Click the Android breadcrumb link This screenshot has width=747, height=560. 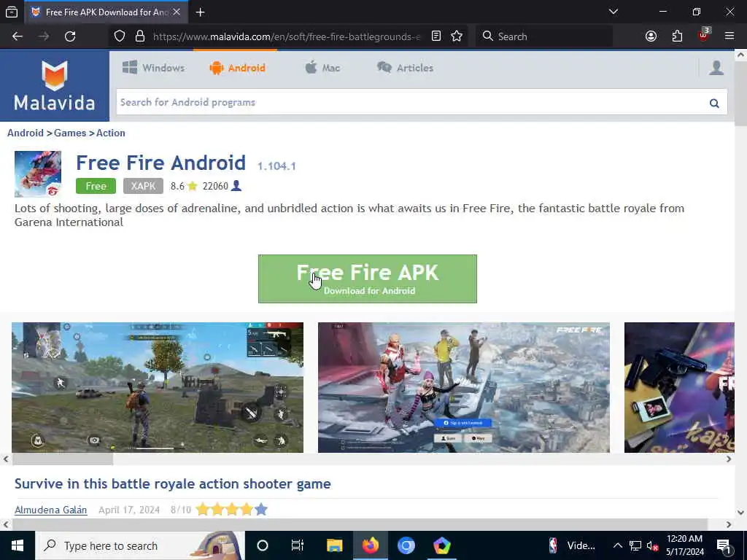(x=26, y=133)
